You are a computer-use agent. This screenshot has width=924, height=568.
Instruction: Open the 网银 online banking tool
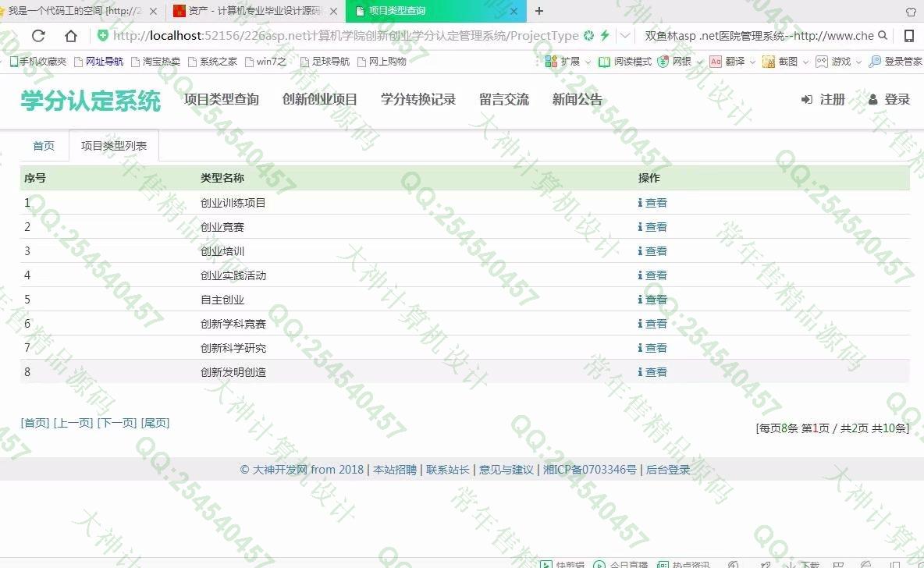point(674,62)
